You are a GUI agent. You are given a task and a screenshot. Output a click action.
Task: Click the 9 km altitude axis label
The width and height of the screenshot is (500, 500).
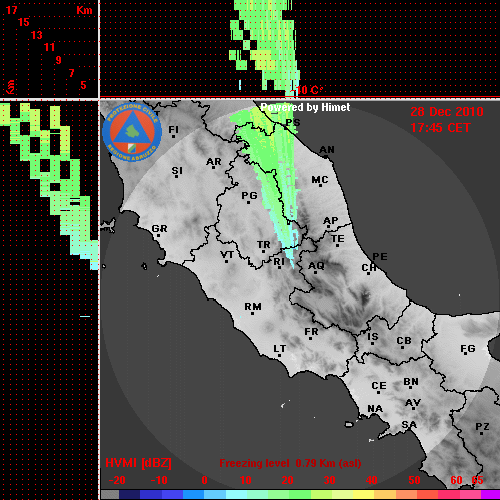(x=58, y=60)
